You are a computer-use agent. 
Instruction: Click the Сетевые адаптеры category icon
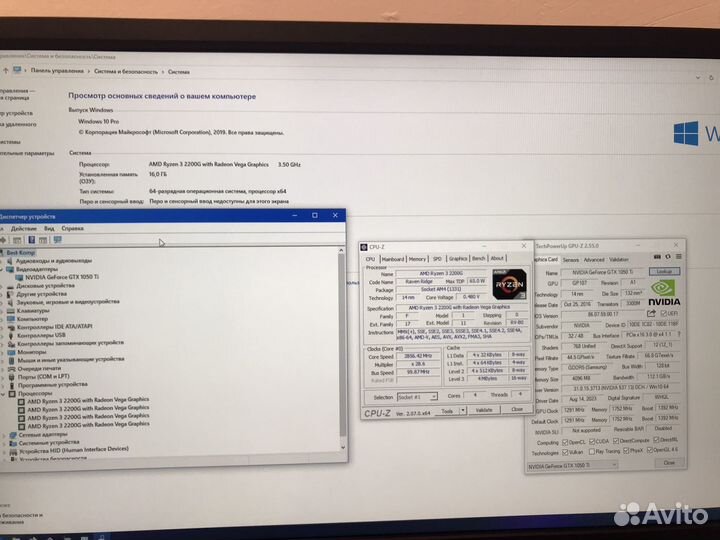point(13,434)
